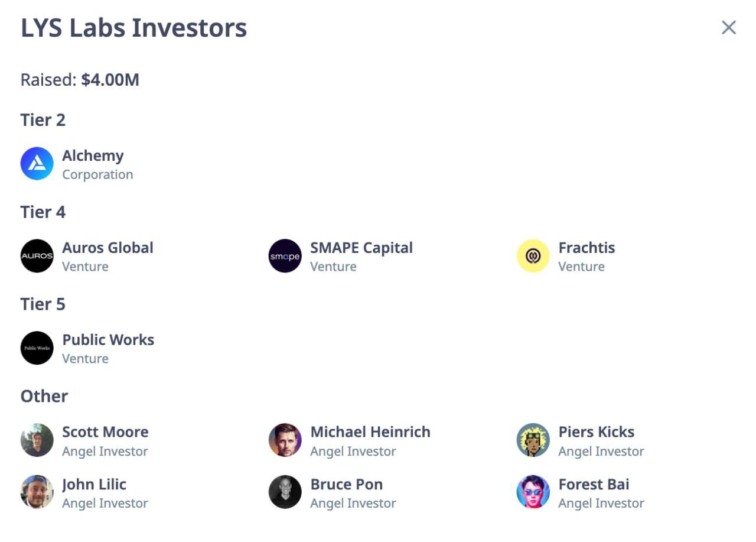Open the Alchemy investor name link
The image size is (756, 542).
coord(93,156)
